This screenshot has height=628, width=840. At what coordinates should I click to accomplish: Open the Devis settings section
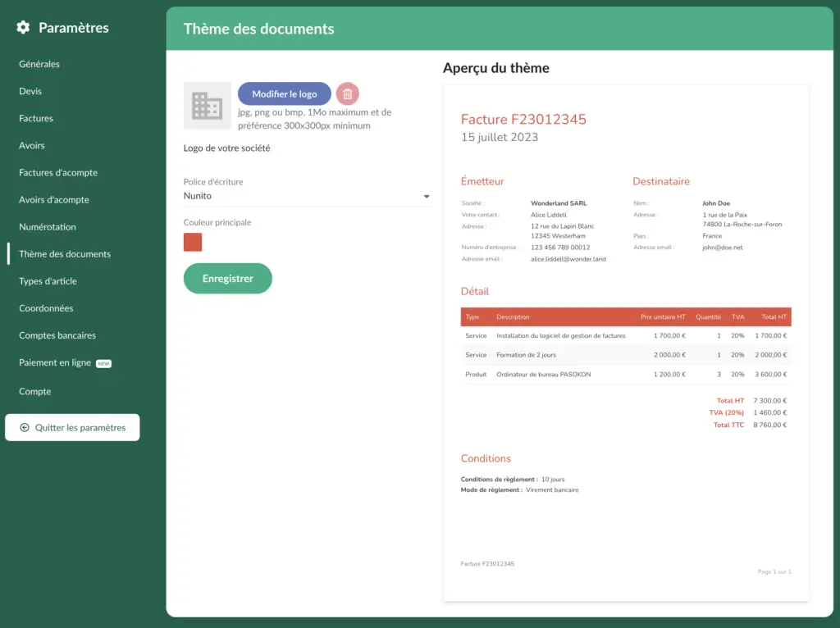click(30, 91)
